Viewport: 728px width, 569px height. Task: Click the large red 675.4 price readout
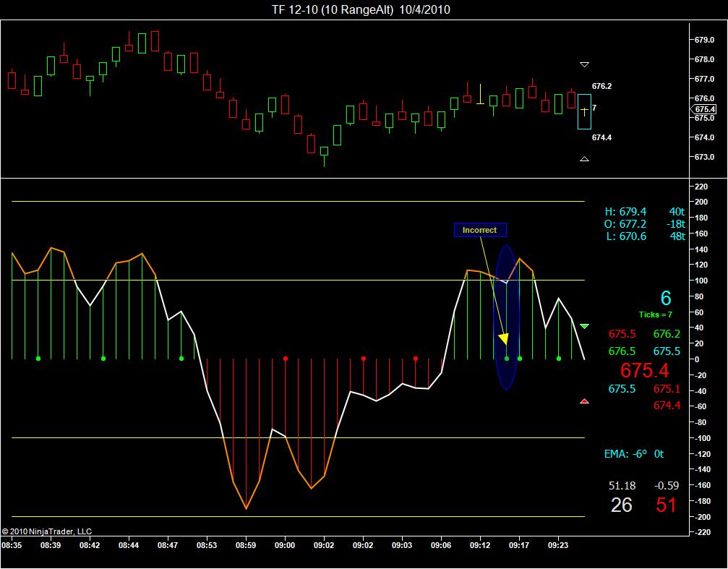pyautogui.click(x=644, y=370)
